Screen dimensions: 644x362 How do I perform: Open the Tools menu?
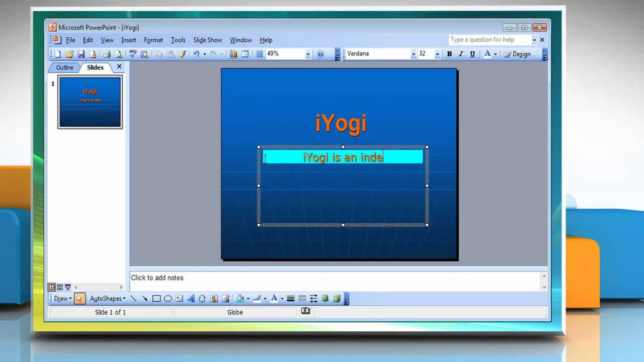tap(178, 40)
